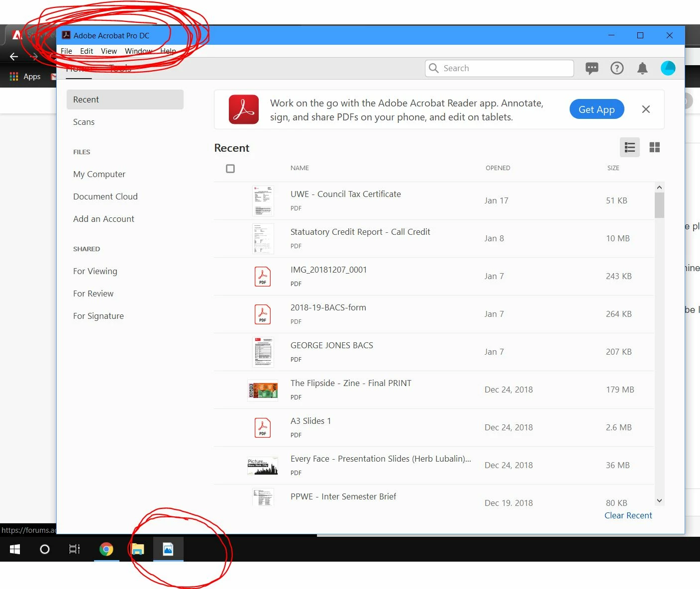Viewport: 700px width, 589px height.
Task: Open Apps shortcut in browser bookmarks bar
Action: coord(25,77)
